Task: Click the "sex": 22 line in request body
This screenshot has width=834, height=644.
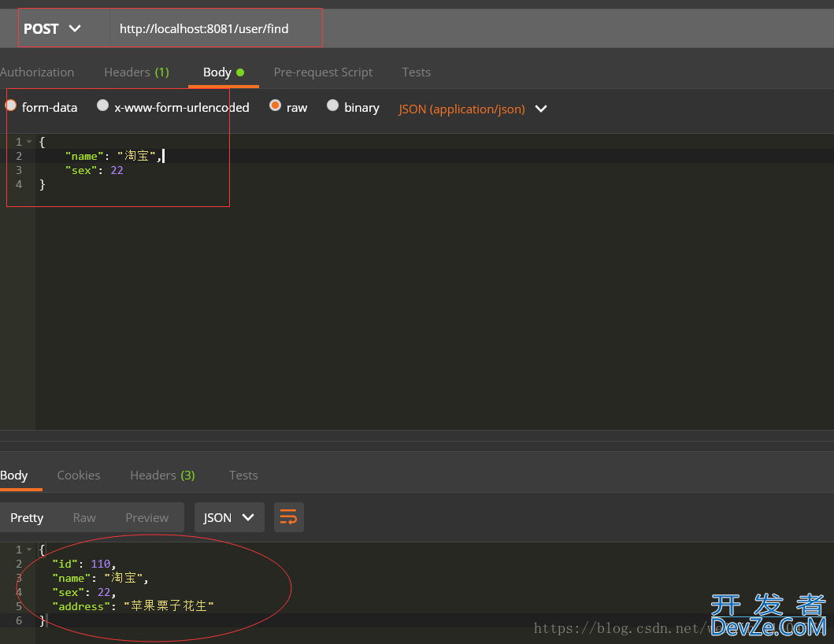Action: (95, 170)
